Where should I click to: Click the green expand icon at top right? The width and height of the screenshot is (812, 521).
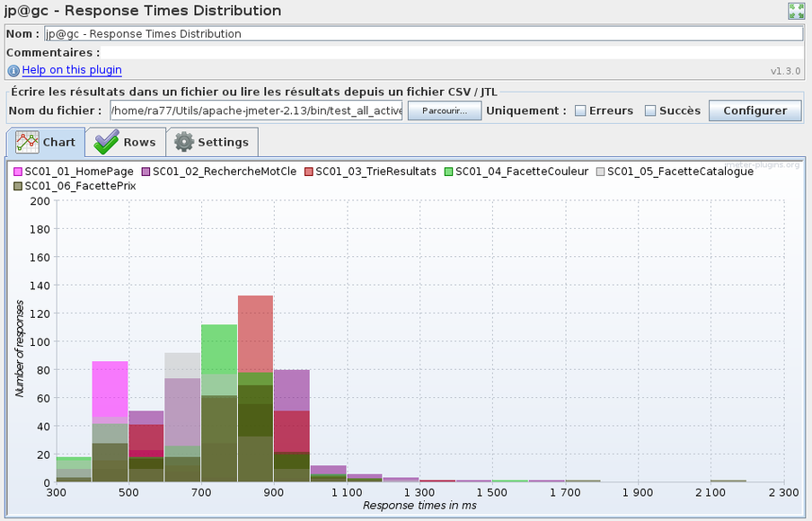click(796, 11)
